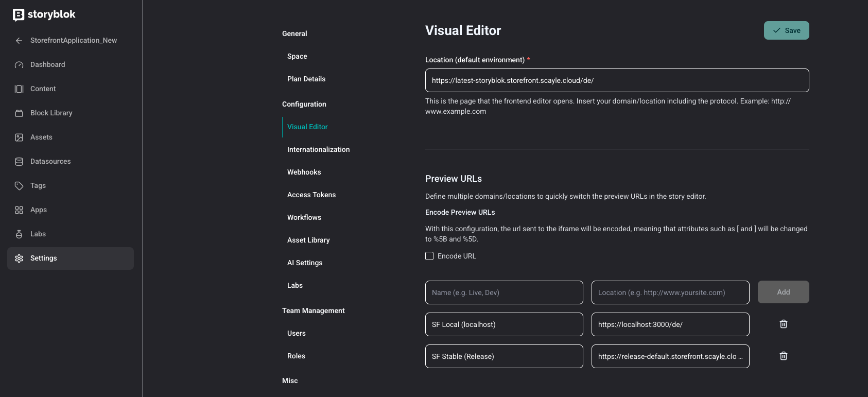Click the Apps grid icon
The width and height of the screenshot is (868, 397).
[19, 210]
